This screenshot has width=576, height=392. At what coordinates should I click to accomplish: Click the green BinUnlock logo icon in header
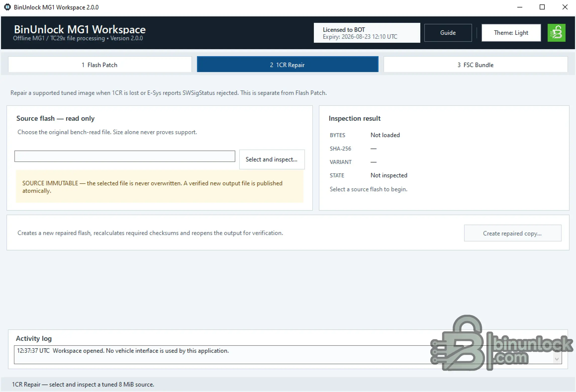point(556,33)
